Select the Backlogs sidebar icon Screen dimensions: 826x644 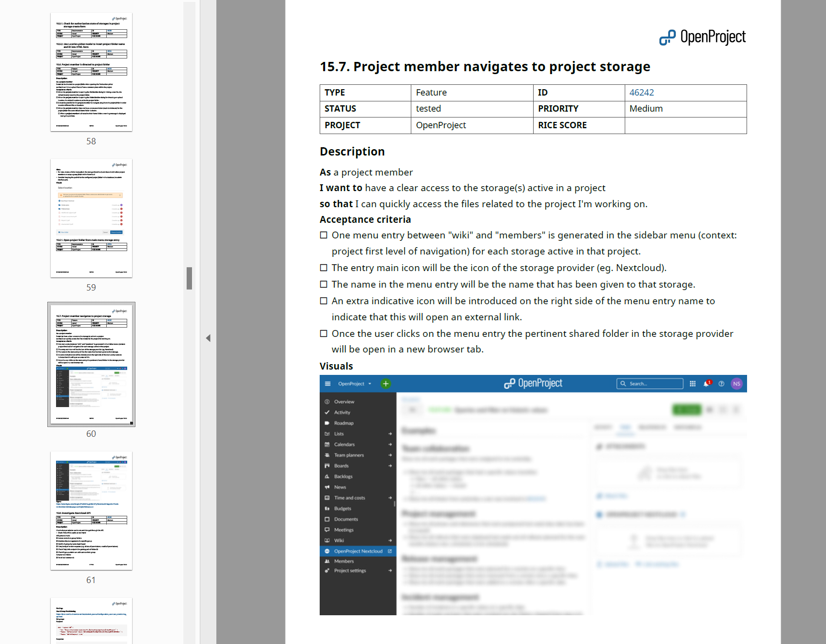[327, 476]
